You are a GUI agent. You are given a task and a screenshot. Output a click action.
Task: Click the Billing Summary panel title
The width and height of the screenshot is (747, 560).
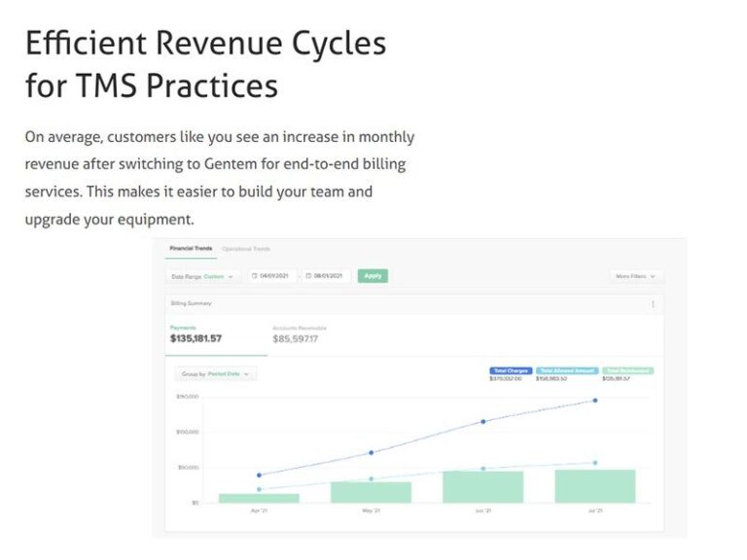[191, 303]
